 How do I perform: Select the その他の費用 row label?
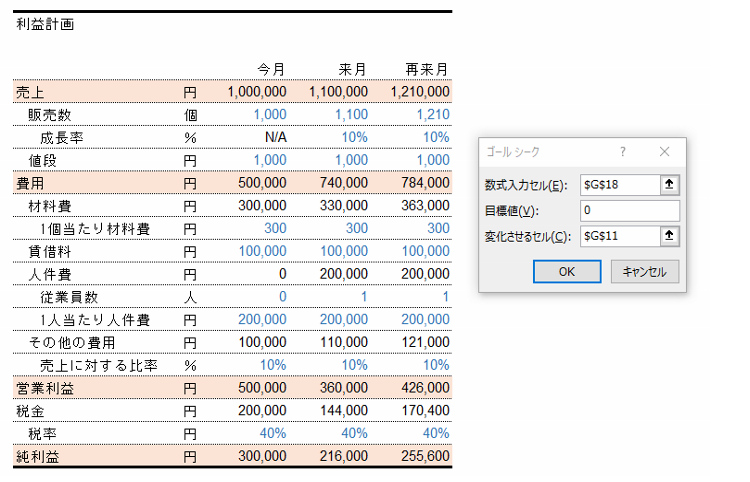72,343
